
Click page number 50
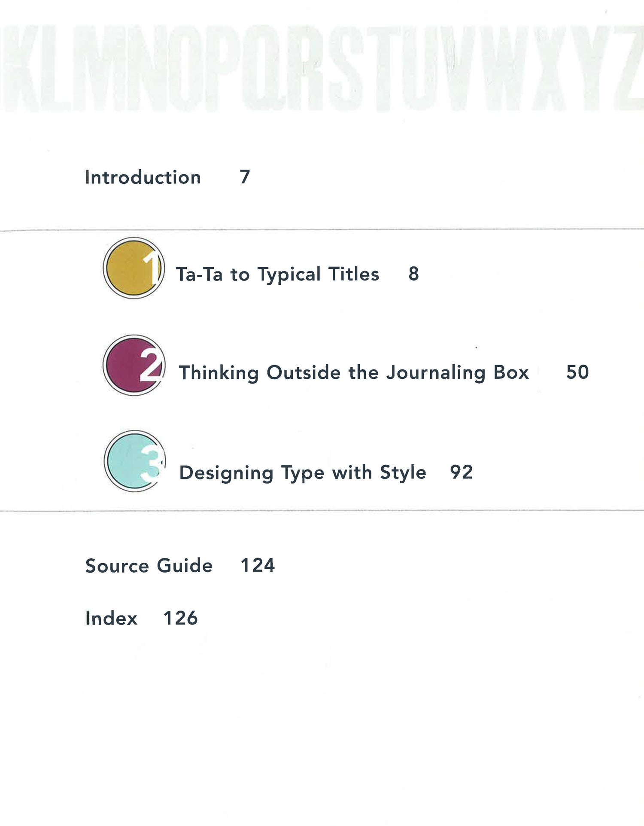click(577, 372)
